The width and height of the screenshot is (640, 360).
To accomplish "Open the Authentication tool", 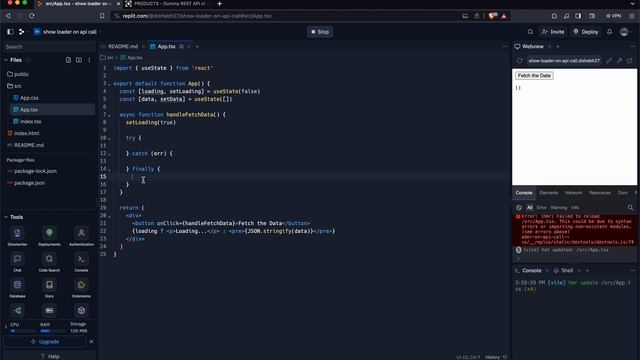I will [x=81, y=236].
